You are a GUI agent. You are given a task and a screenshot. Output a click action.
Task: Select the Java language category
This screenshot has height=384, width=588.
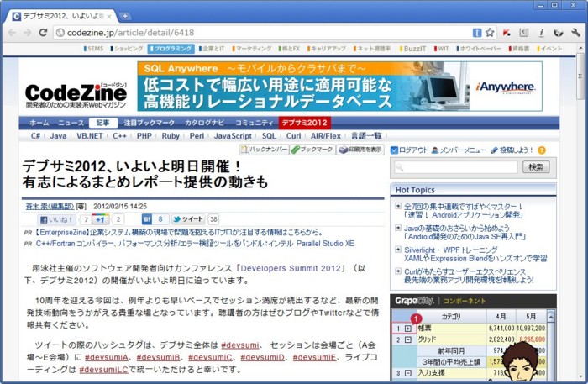[58, 136]
